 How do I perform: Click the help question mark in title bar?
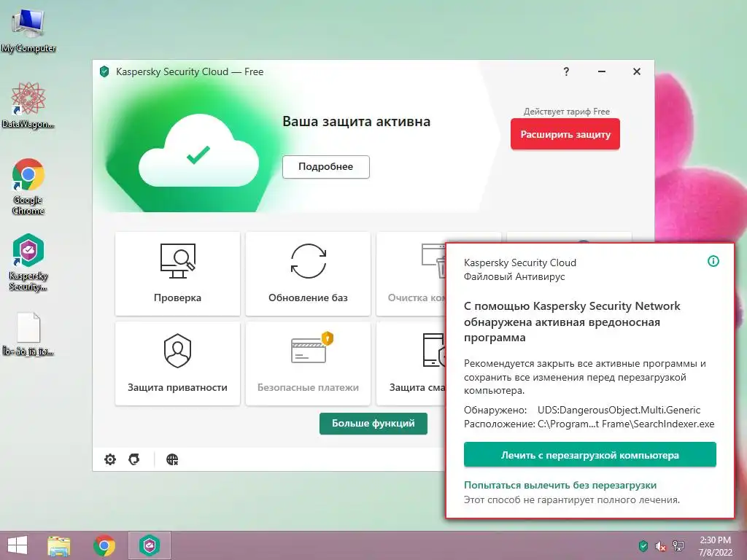pos(566,71)
